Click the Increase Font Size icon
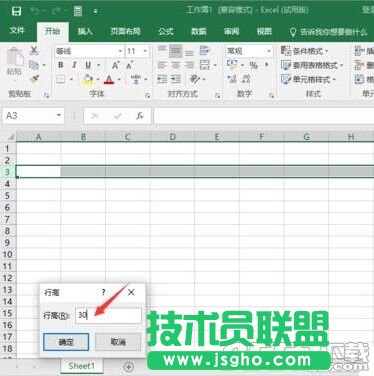 coord(115,65)
